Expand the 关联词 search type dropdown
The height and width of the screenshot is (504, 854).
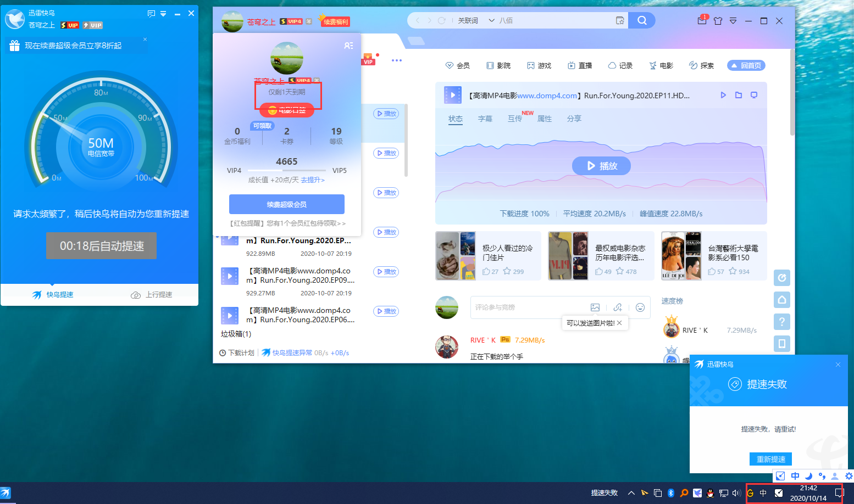pyautogui.click(x=491, y=20)
